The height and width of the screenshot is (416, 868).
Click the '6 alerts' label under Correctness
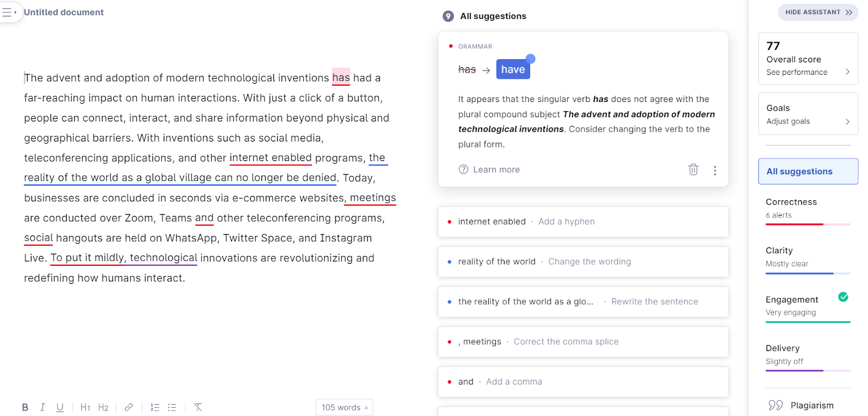778,215
